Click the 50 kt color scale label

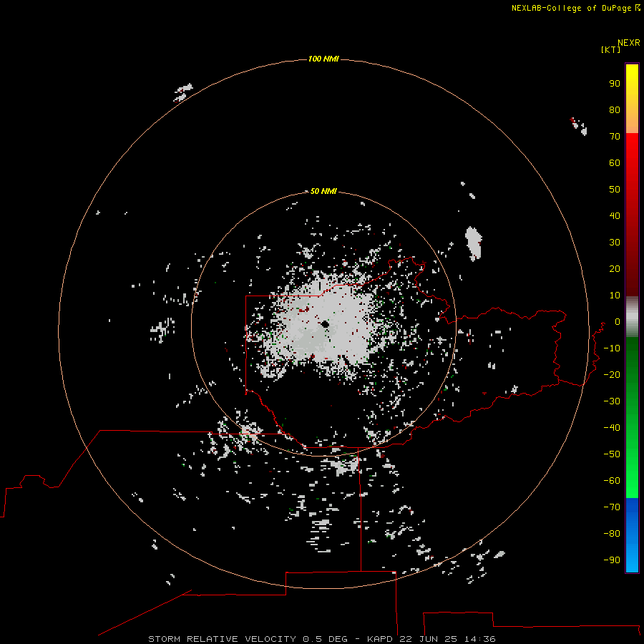[615, 190]
